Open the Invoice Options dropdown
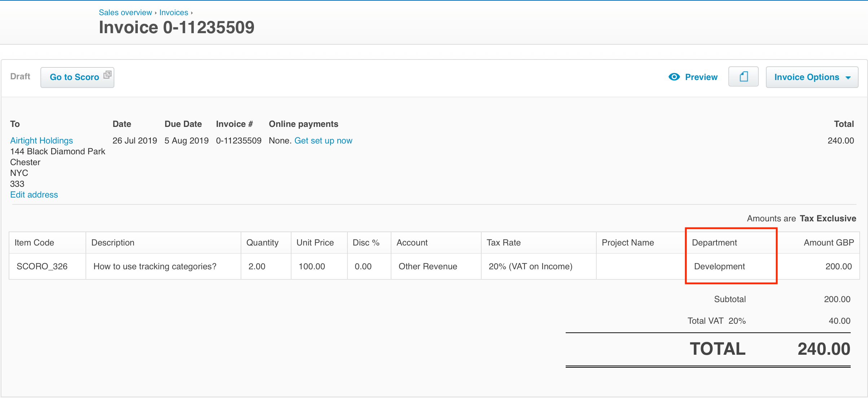The image size is (868, 398). click(812, 77)
